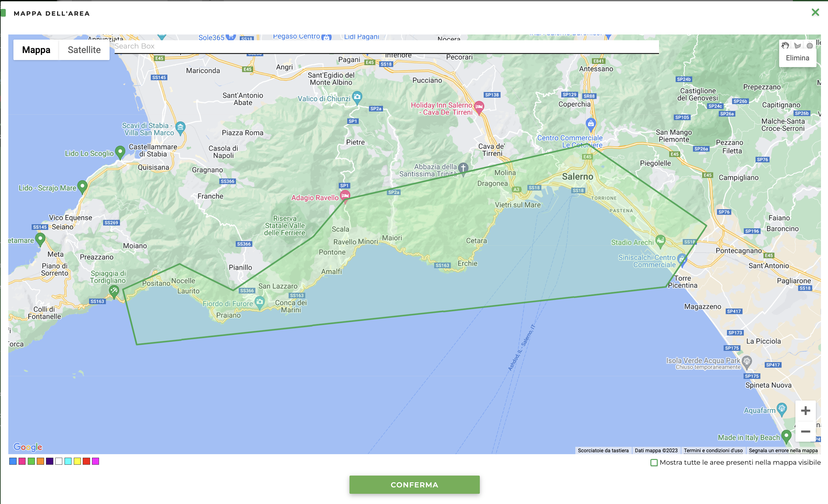Close the Mappa dell'area dialog
The width and height of the screenshot is (828, 504).
(815, 12)
